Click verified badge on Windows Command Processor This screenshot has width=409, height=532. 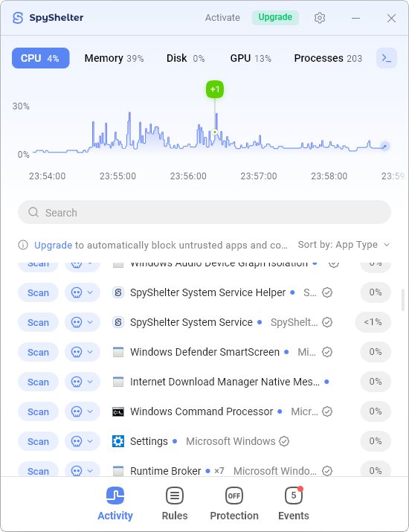(x=327, y=411)
